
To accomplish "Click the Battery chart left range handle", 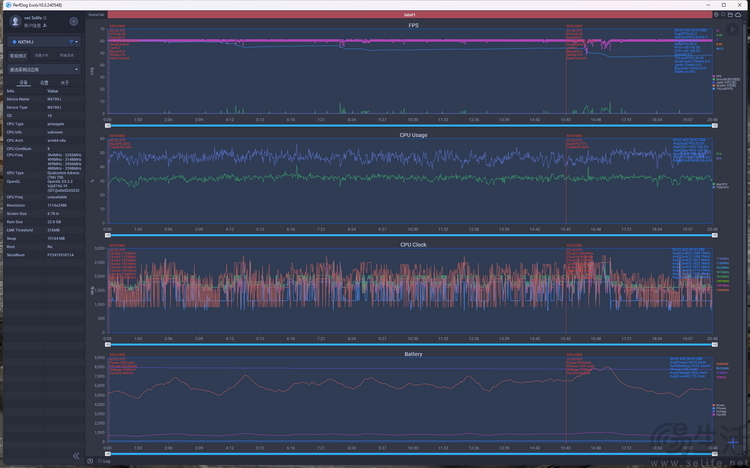I will [x=108, y=454].
